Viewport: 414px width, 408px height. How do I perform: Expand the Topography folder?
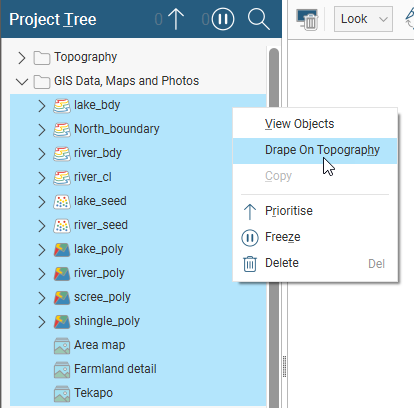pyautogui.click(x=22, y=58)
